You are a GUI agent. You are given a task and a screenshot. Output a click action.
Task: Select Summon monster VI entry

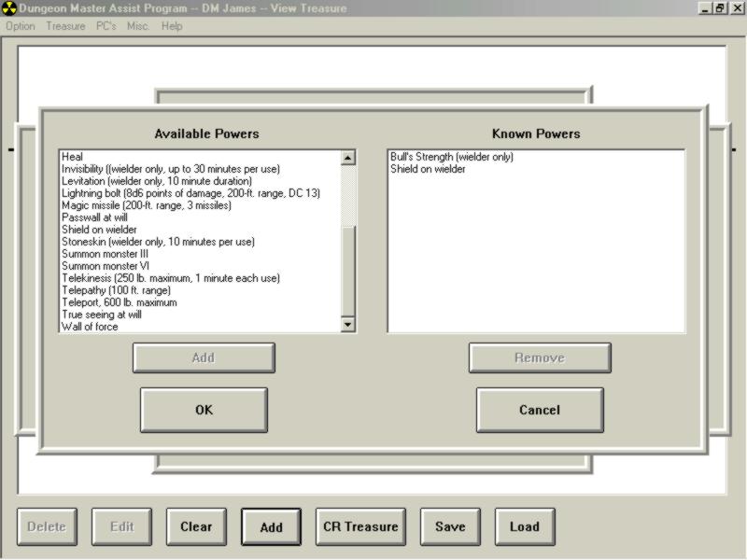pos(106,266)
